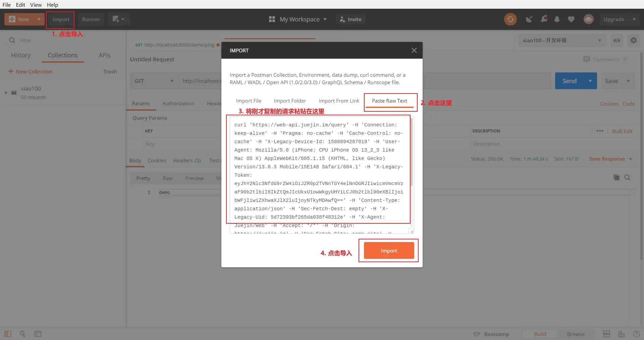The width and height of the screenshot is (644, 340).
Task: Click the sync status icon
Action: 510,19
